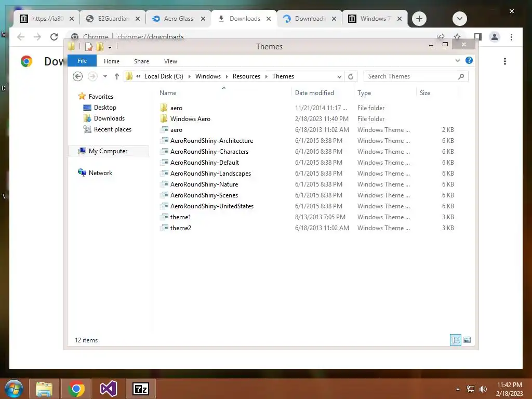Click Windows in the address breadcrumb
Image resolution: width=532 pixels, height=399 pixels.
208,76
